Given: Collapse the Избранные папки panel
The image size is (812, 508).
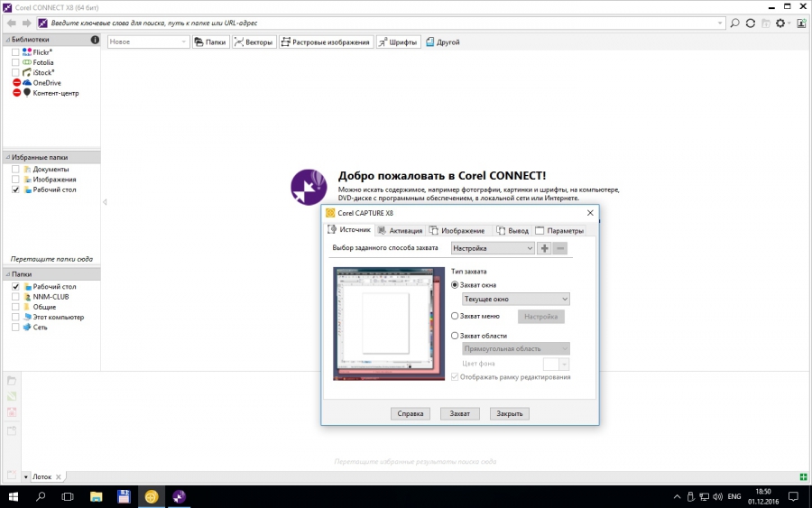Looking at the screenshot, I should (x=8, y=157).
